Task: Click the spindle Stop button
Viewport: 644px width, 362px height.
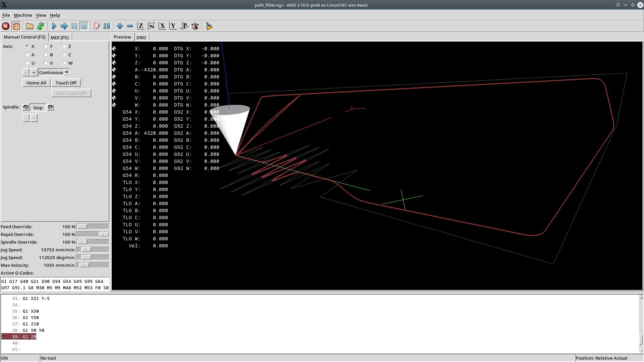Action: pyautogui.click(x=38, y=108)
